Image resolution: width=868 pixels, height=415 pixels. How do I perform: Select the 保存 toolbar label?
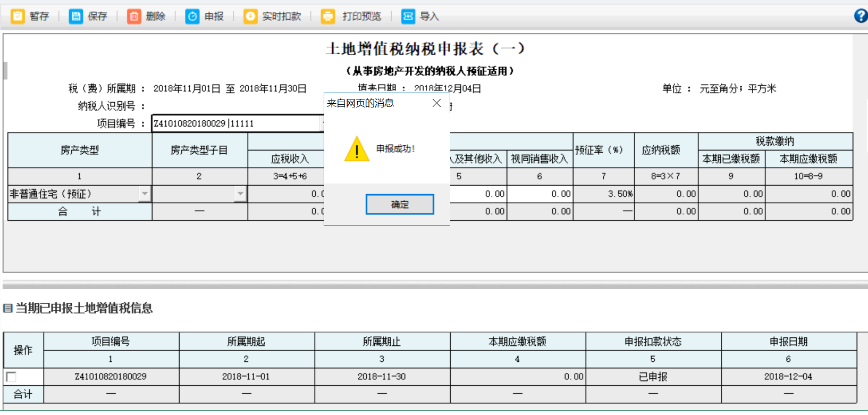(97, 16)
